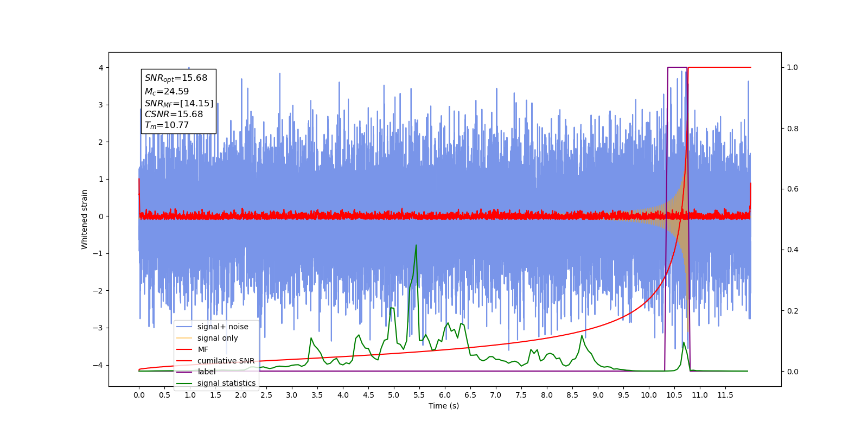Click the Tm=10.77 annotation text

tap(167, 125)
